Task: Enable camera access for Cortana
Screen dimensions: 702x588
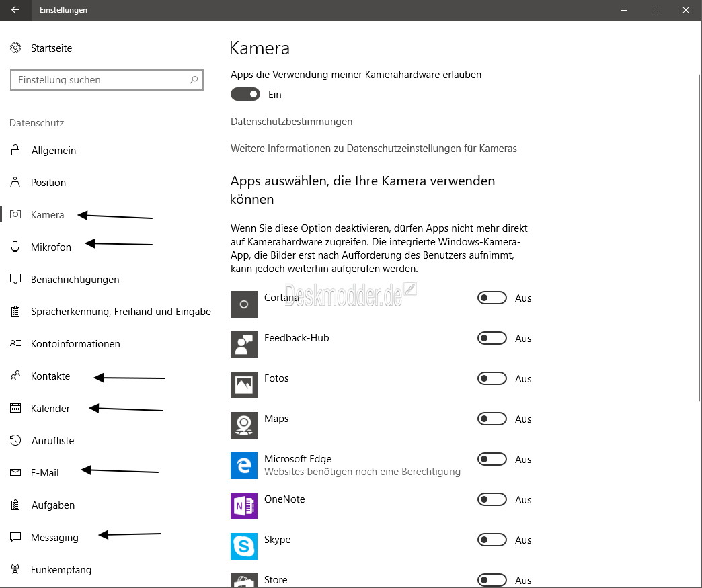Action: point(492,298)
